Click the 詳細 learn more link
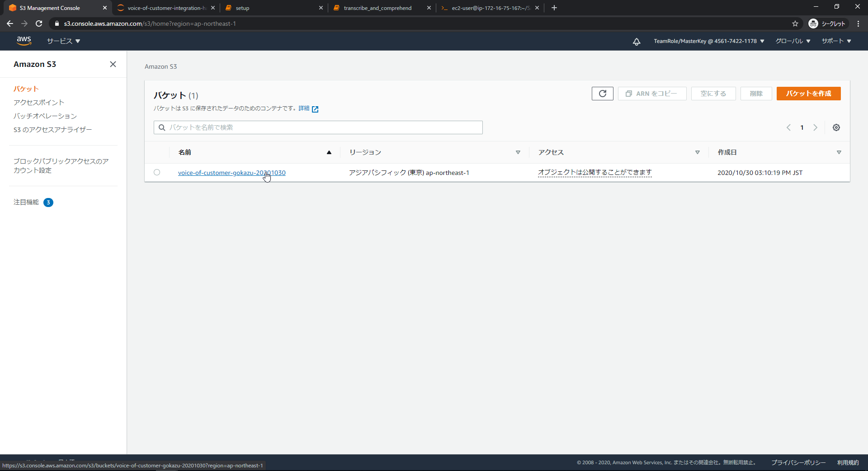 point(304,108)
